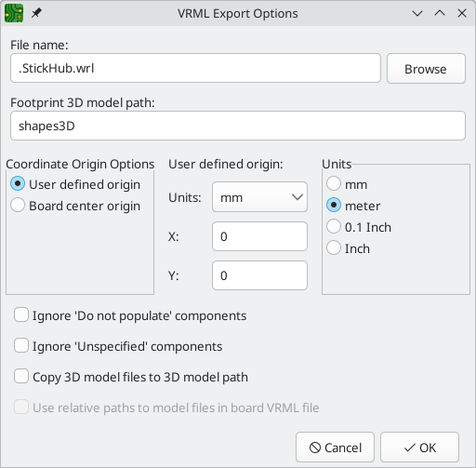476x468 pixels.
Task: Choose mm as export units
Action: tap(347, 184)
